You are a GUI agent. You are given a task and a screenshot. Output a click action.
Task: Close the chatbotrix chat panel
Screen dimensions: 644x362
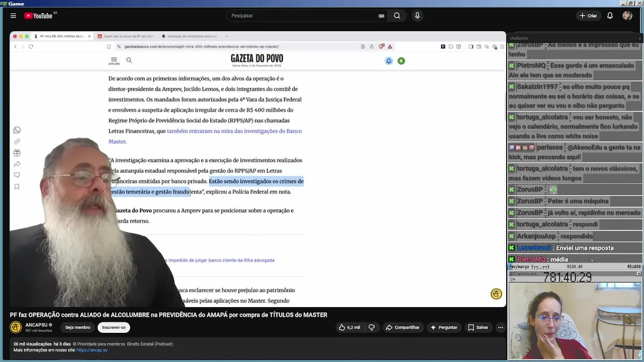click(x=640, y=38)
